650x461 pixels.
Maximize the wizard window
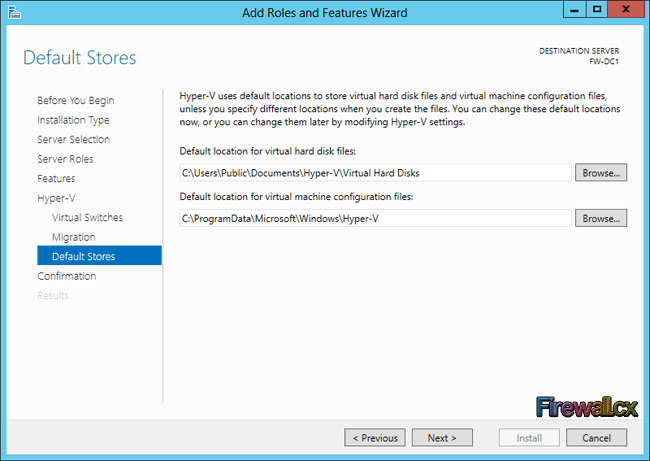click(597, 10)
